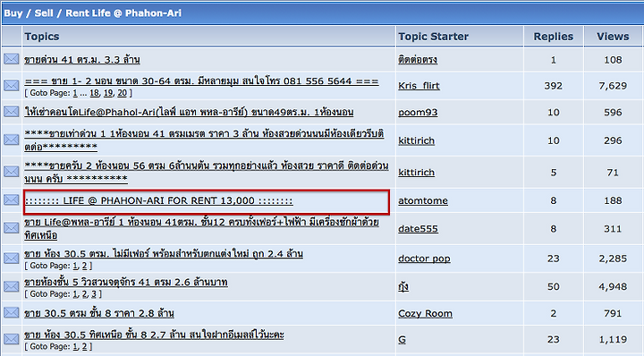
Task: Click envelope icon beside poom93 topic
Action: (x=11, y=111)
